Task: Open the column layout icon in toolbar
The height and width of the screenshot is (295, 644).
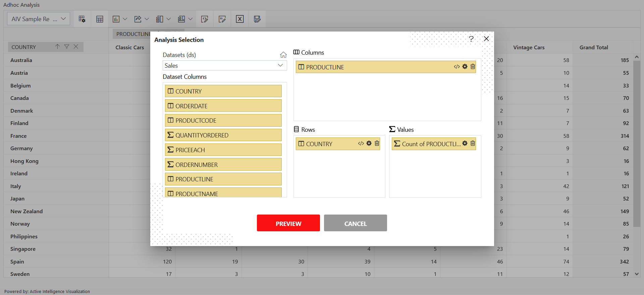Action: (x=160, y=19)
